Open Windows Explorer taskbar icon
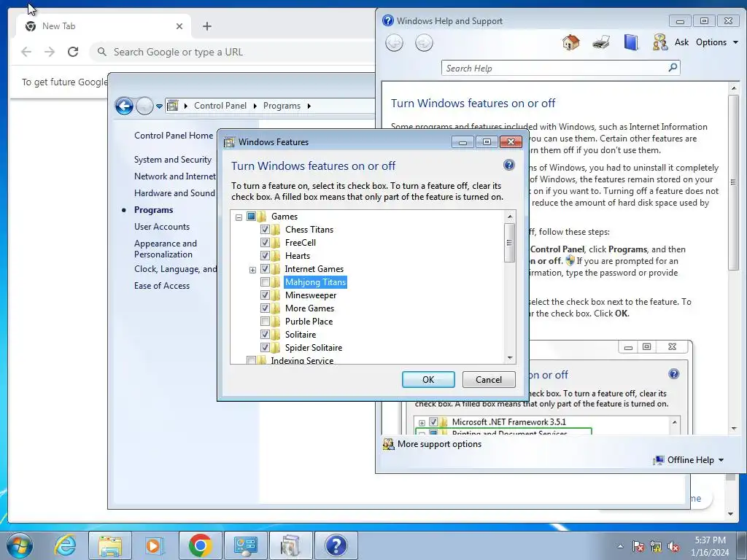 [x=109, y=545]
